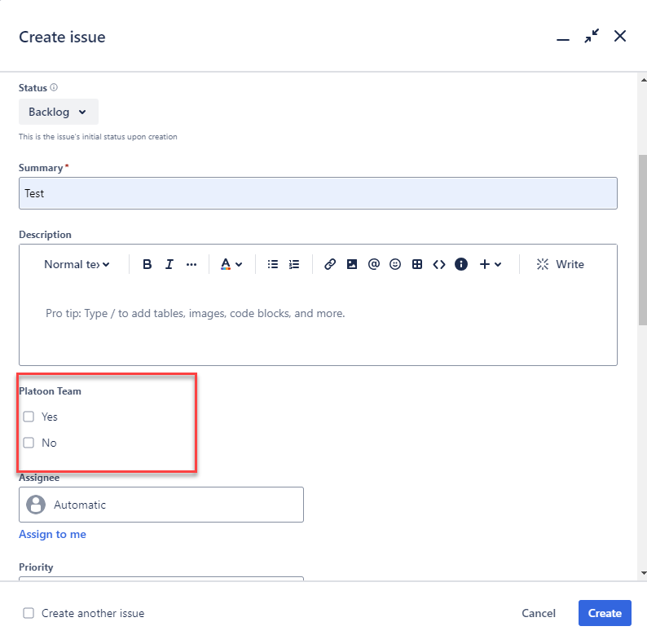The image size is (647, 644).
Task: Click the scrollbar down arrow
Action: [x=643, y=573]
